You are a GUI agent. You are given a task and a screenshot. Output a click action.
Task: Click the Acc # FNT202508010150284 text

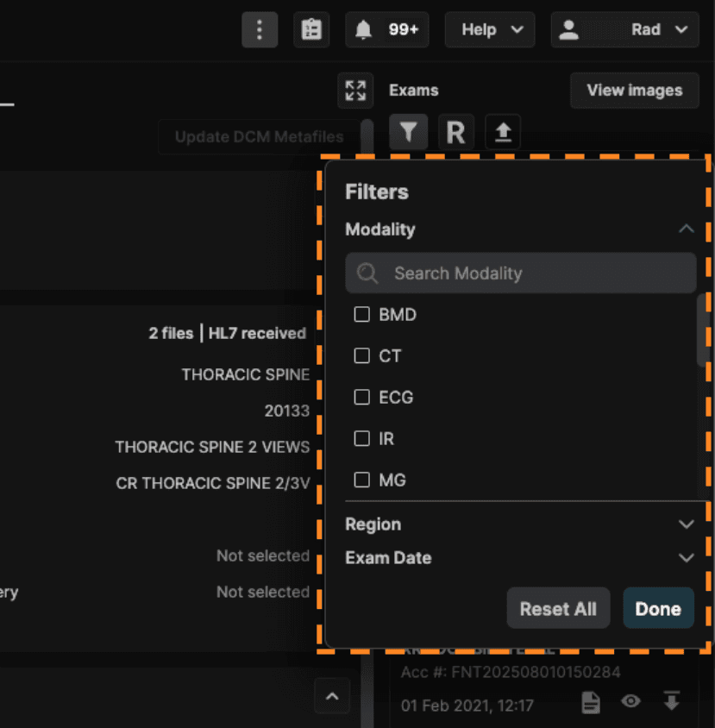(x=511, y=672)
